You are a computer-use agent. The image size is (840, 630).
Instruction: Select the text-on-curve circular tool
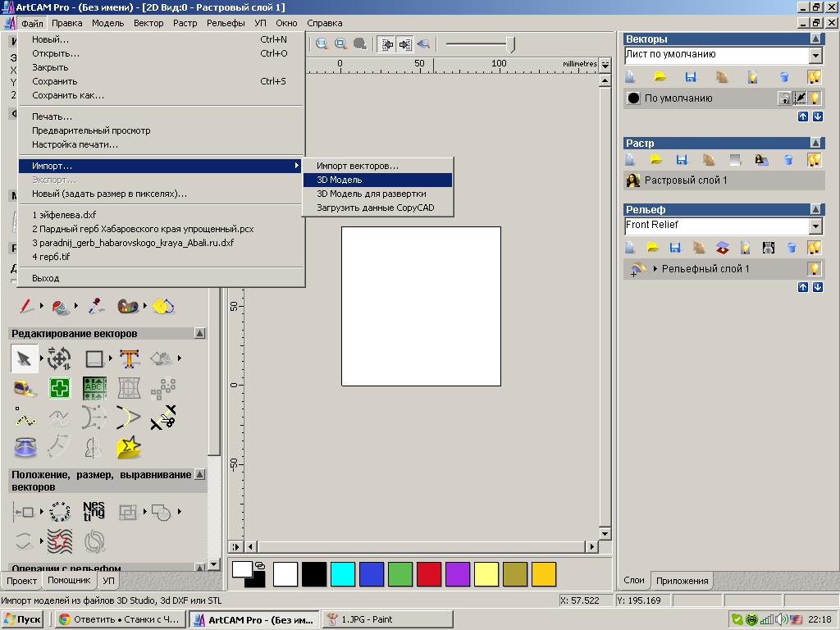tap(59, 512)
